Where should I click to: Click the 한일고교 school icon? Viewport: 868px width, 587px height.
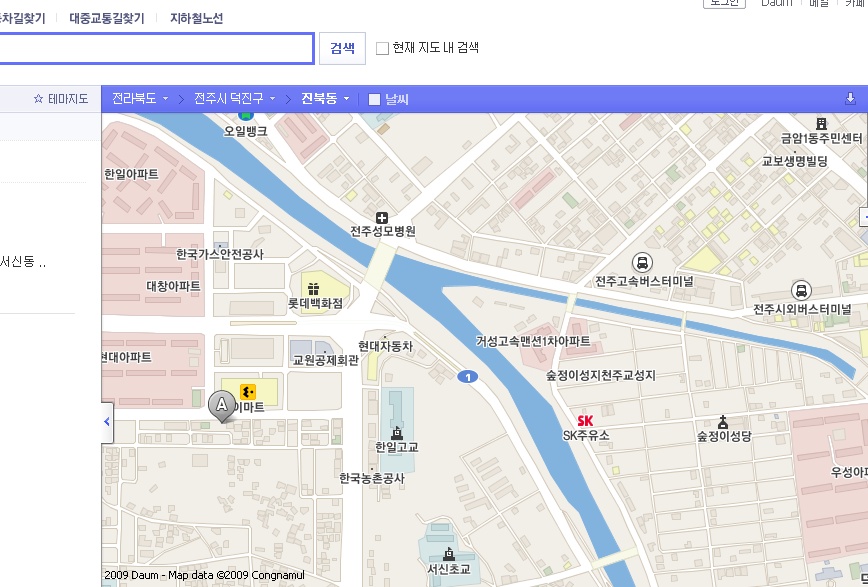[x=397, y=432]
